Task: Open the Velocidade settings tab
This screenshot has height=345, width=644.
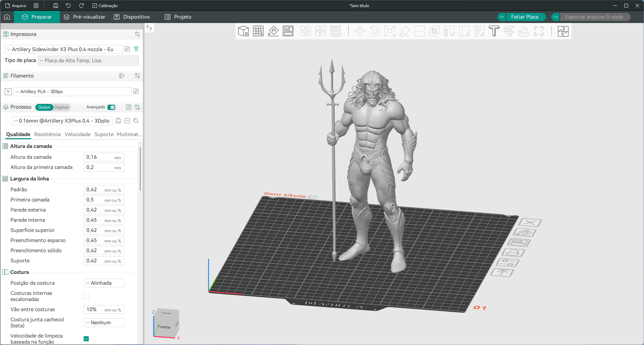Action: (78, 134)
